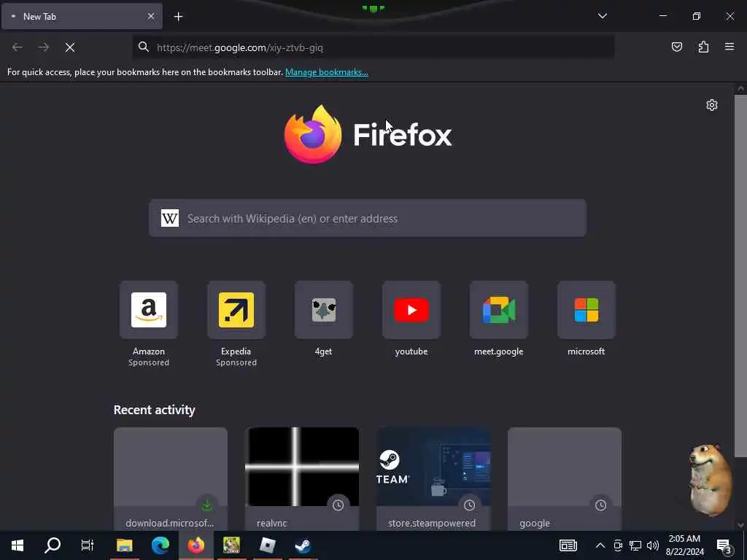This screenshot has height=560, width=747.
Task: Open Task View on taskbar
Action: coord(88,545)
